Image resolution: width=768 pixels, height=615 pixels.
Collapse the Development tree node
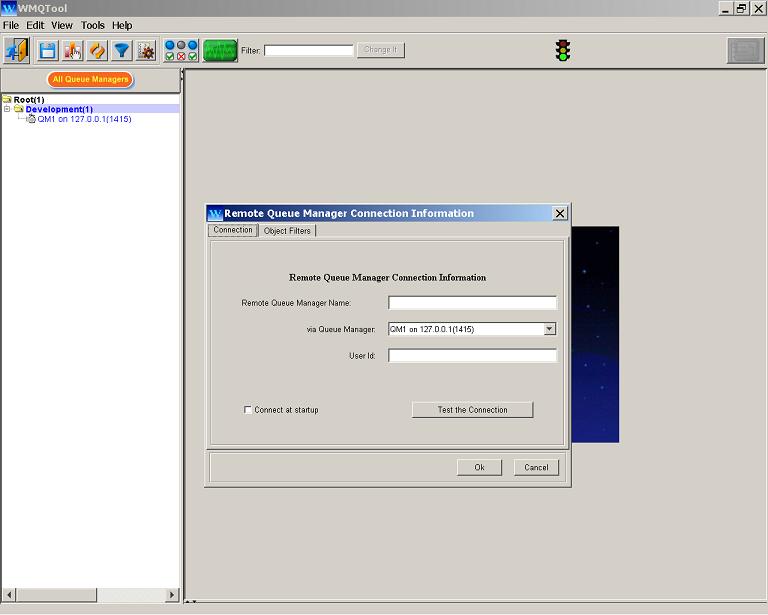[x=7, y=109]
